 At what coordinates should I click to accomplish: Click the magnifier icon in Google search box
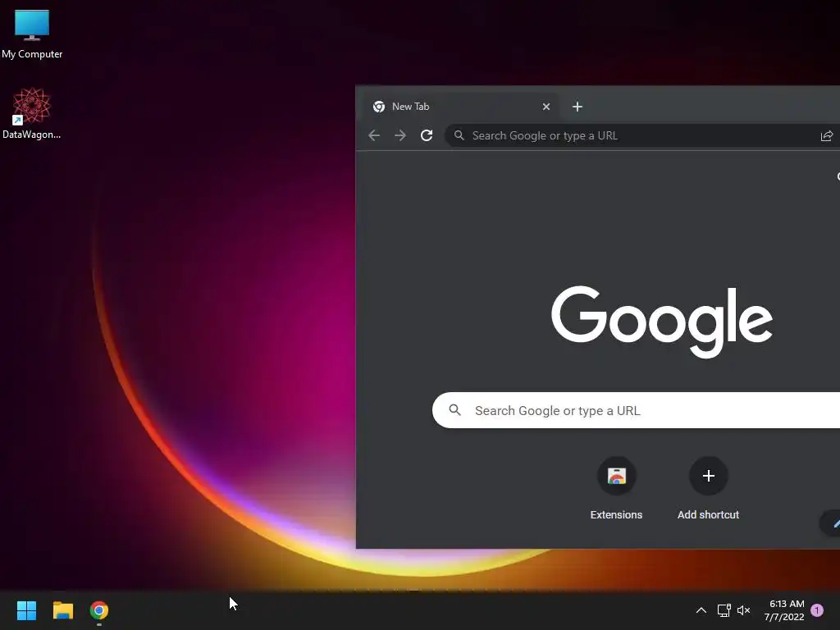click(x=454, y=410)
